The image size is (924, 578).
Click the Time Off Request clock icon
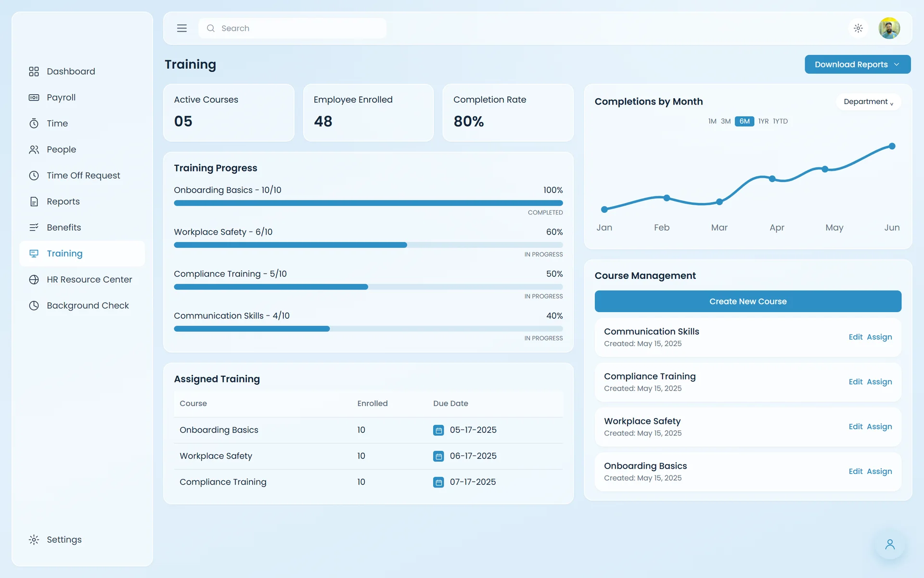34,175
